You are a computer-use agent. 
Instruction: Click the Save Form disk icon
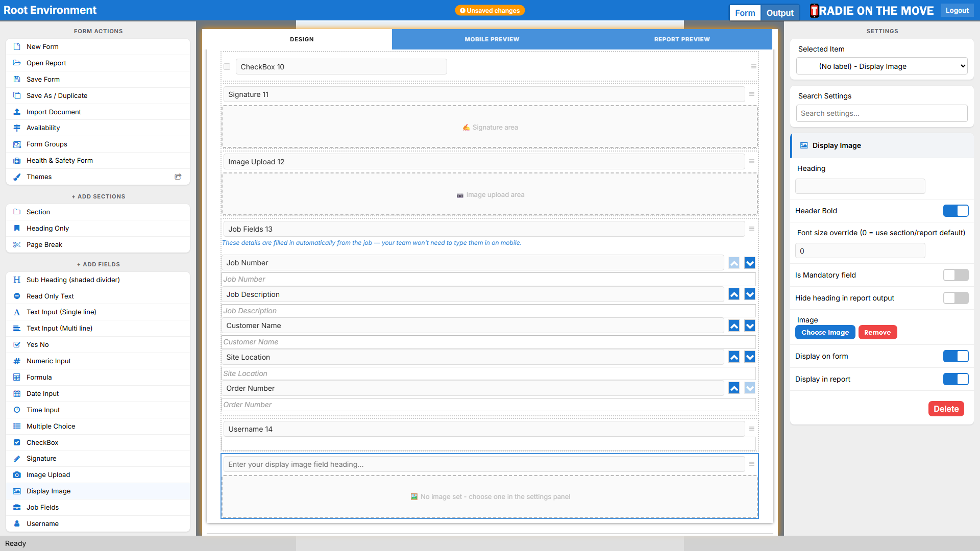(17, 79)
